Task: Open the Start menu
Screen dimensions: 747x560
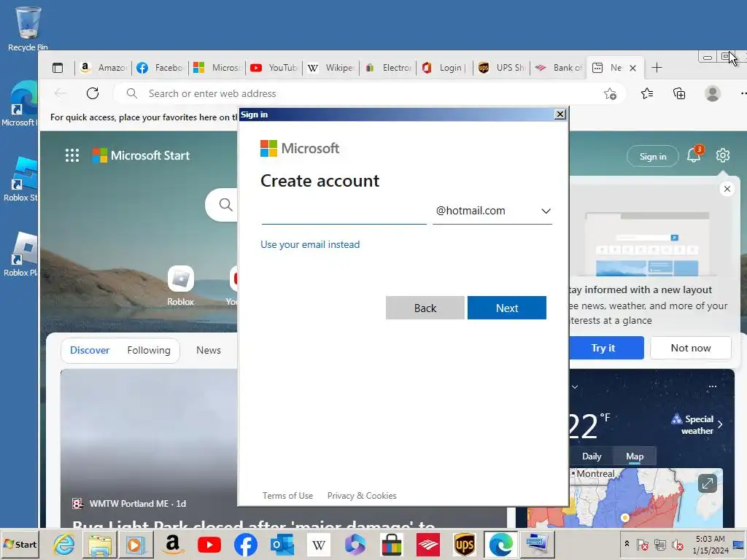Action: click(20, 544)
